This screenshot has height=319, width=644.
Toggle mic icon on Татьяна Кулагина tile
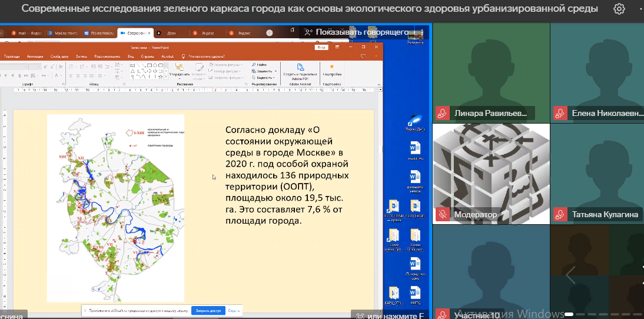pos(560,215)
